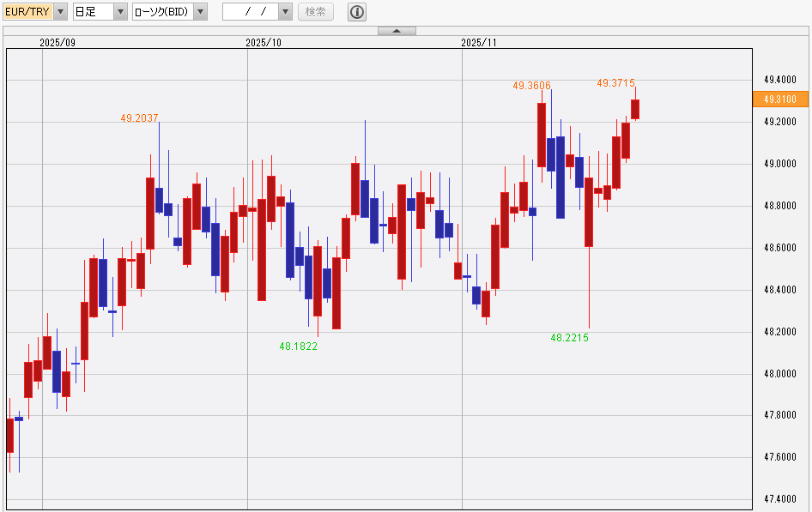Click the 48.2000 price axis label
The height and width of the screenshot is (512, 812).
(x=780, y=331)
